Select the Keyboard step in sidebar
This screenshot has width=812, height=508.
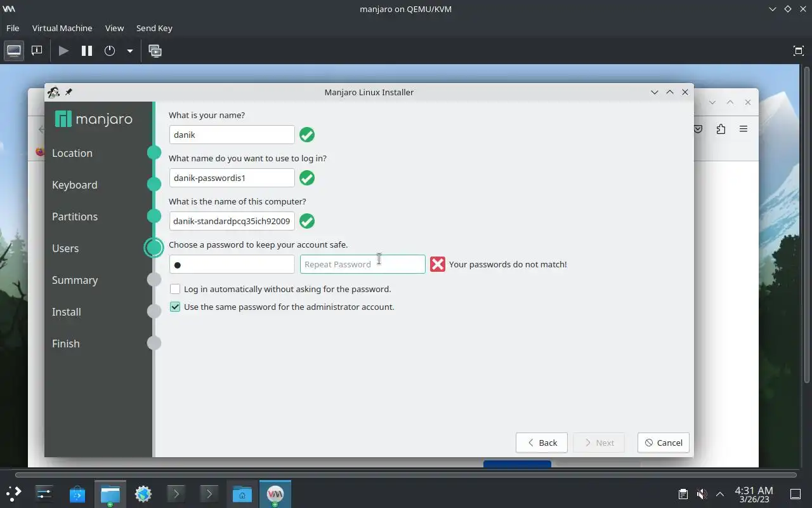[x=75, y=185]
